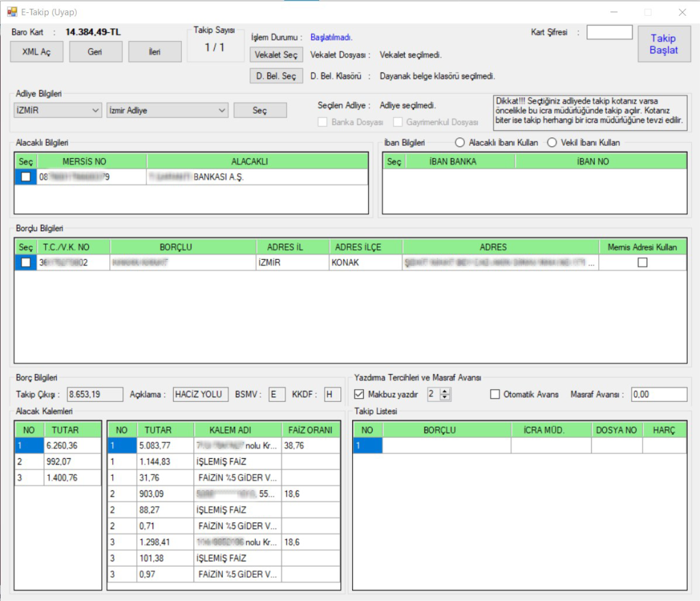Click the D. Bel. Seç button
This screenshot has height=601, width=700.
275,77
